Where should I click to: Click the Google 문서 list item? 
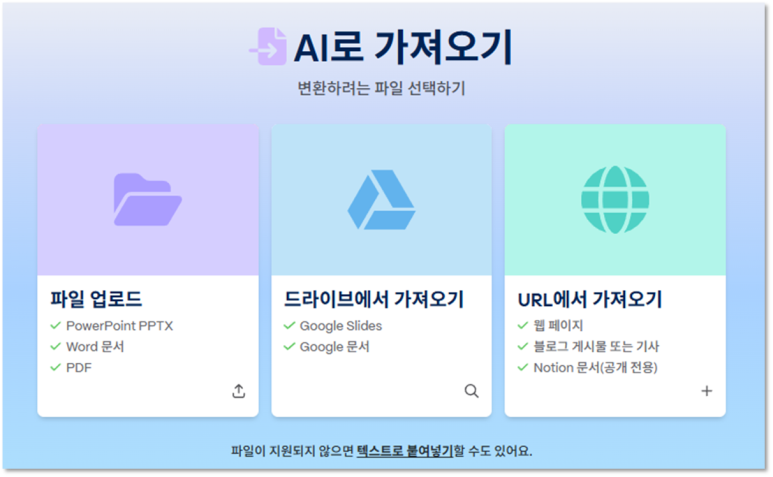pos(334,346)
